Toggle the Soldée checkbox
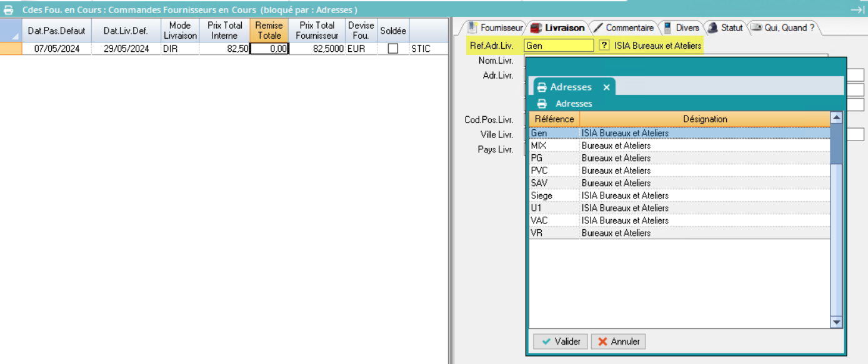 click(393, 49)
